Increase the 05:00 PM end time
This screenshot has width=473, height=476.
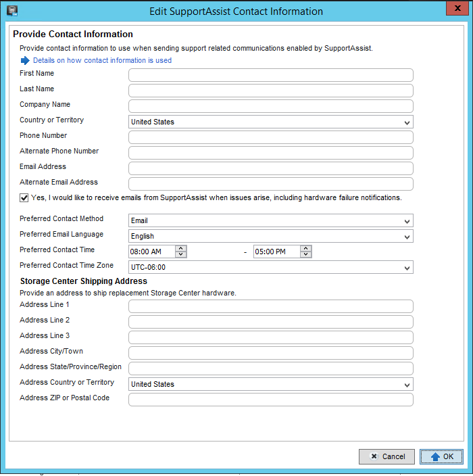(x=306, y=249)
